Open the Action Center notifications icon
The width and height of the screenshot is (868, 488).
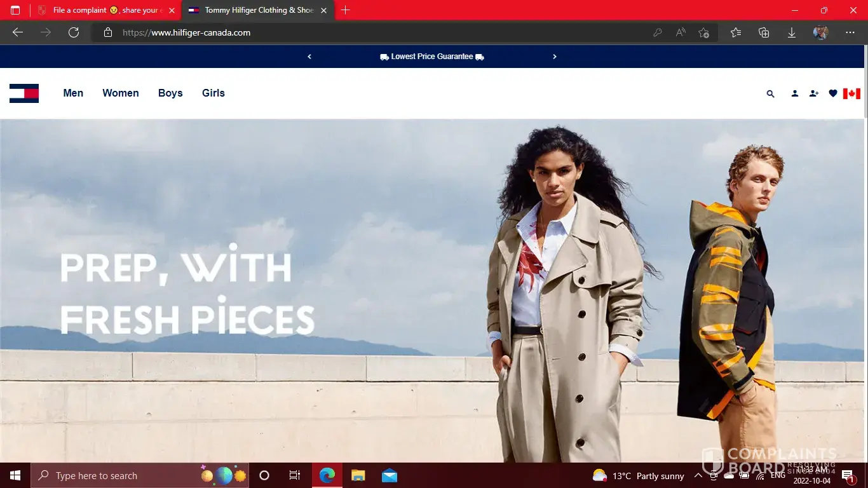click(848, 475)
